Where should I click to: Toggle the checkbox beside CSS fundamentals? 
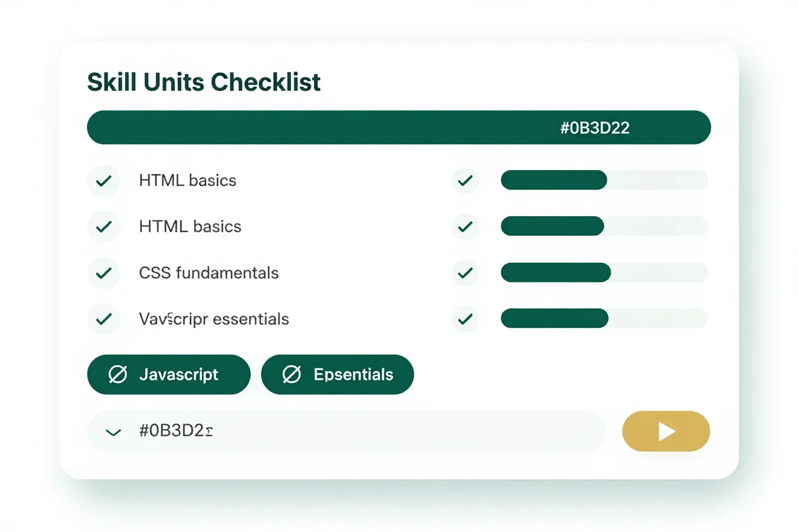104,273
